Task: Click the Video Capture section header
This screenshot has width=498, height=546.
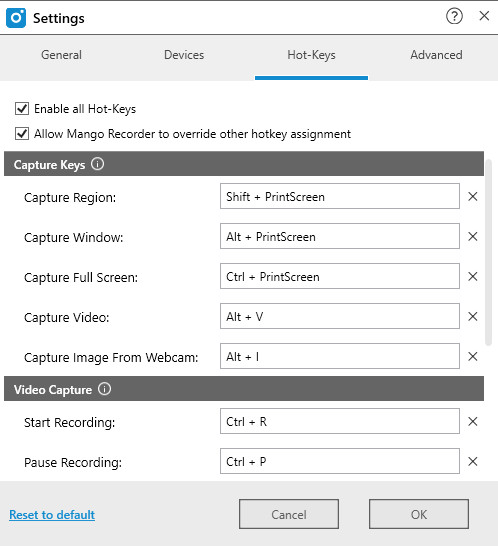Action: click(x=244, y=389)
